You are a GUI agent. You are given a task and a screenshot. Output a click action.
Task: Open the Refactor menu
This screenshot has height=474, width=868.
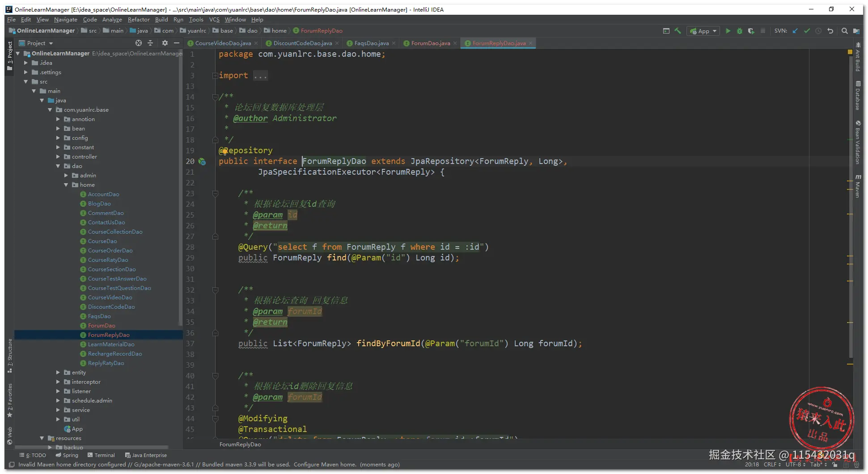coord(139,20)
